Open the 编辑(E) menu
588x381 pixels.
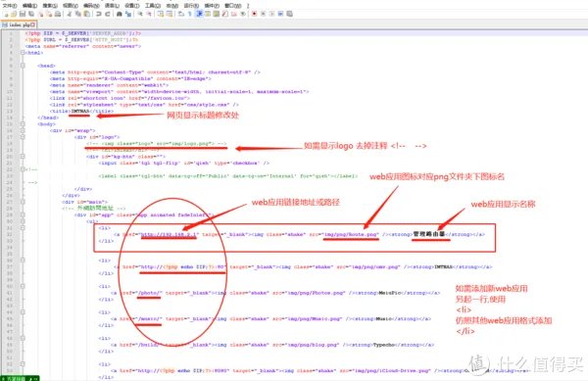(x=29, y=6)
